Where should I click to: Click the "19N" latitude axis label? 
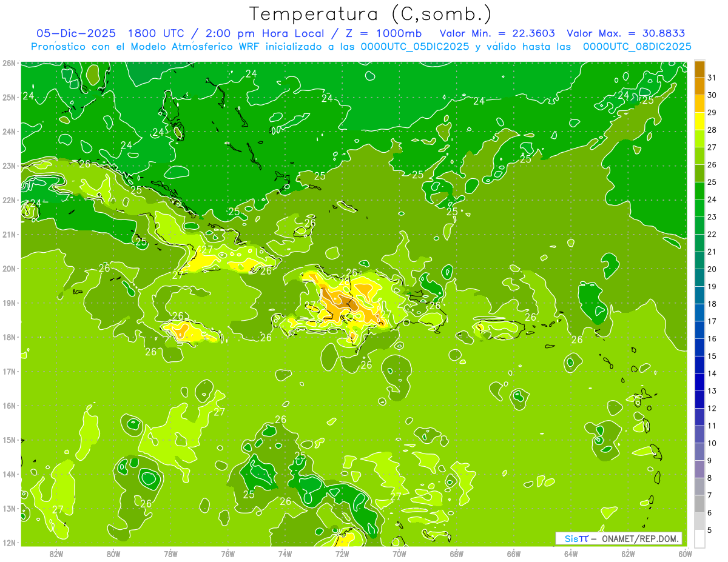click(8, 303)
